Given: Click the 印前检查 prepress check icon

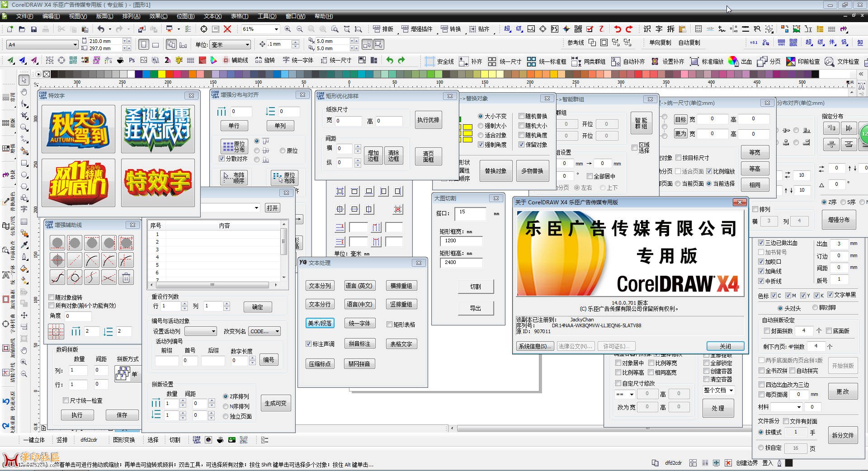Looking at the screenshot, I should click(791, 61).
